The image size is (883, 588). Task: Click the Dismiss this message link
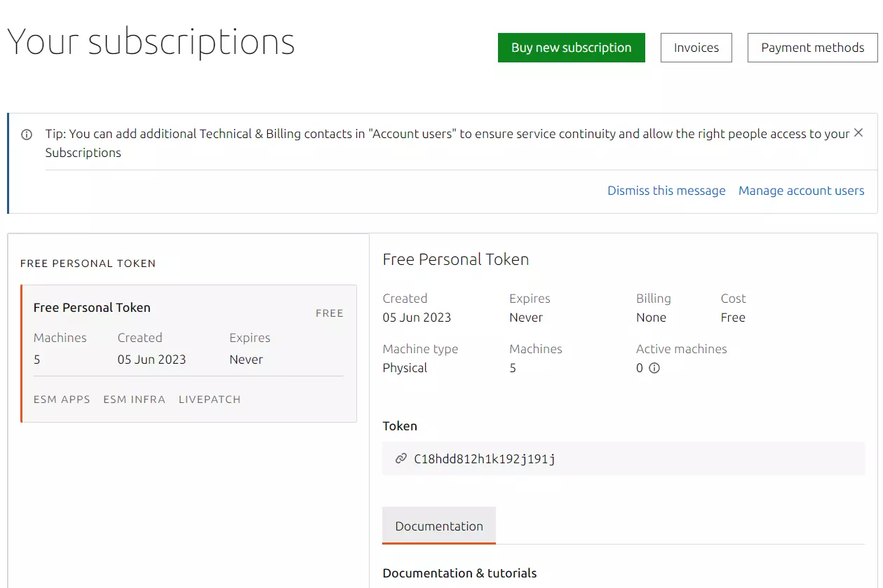[666, 191]
